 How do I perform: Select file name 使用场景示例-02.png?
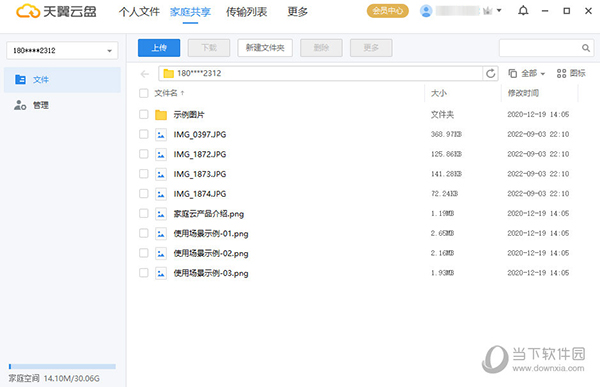[211, 253]
